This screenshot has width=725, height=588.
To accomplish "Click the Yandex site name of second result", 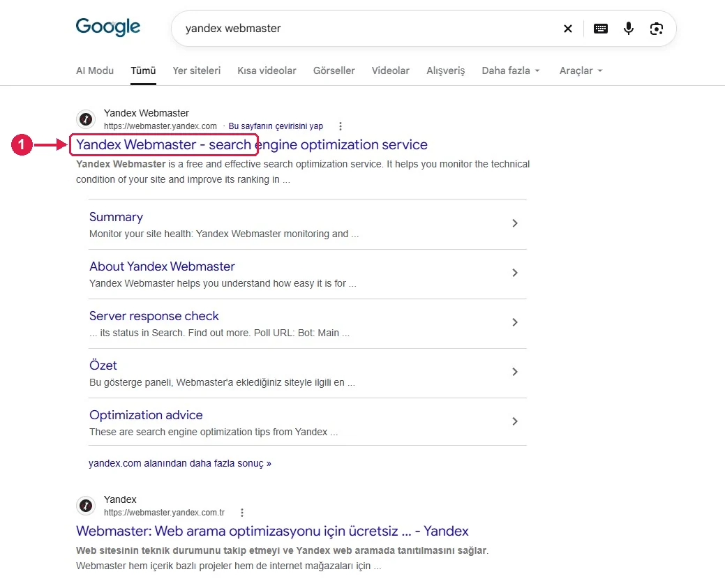I will click(x=120, y=499).
